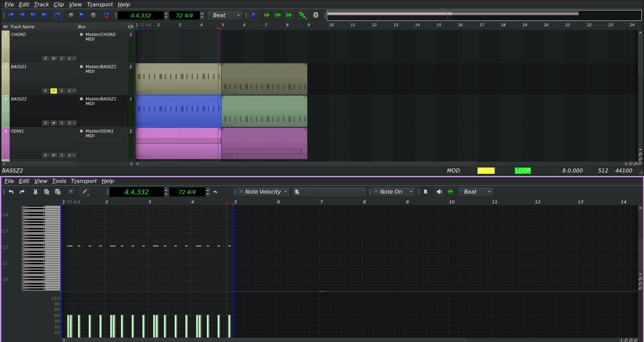Screen dimensions: 644x342
Task: Select the ODIN1 track name
Action: pos(17,131)
